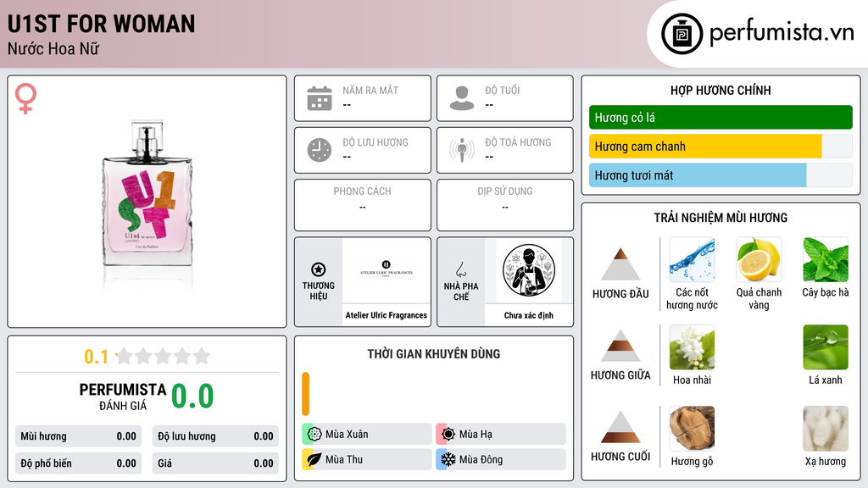Viewport: 868px width, 488px height.
Task: Select the Mùa Xuân season label
Action: [347, 435]
